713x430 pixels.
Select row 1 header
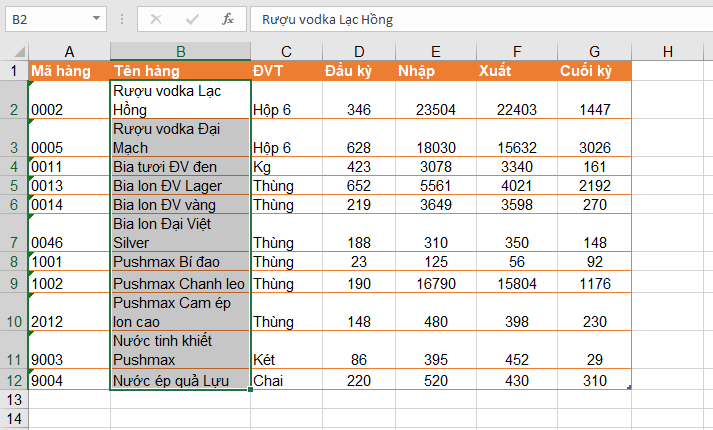point(14,70)
